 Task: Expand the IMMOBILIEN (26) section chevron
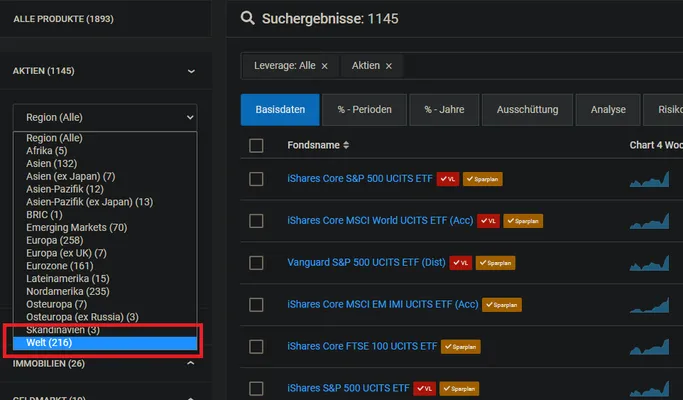pos(191,363)
